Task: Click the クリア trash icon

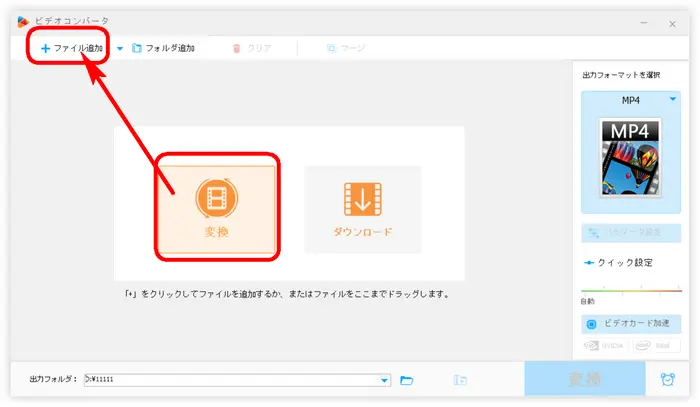Action: [x=237, y=47]
